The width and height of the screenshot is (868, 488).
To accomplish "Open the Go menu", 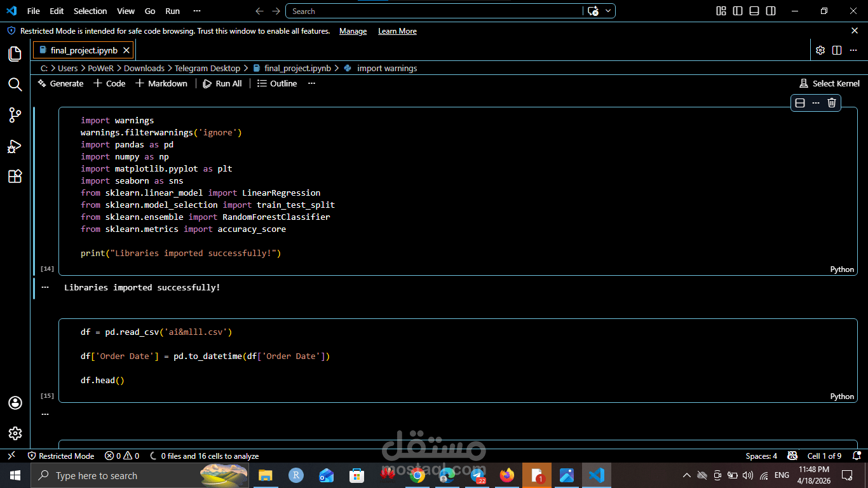I will [150, 11].
